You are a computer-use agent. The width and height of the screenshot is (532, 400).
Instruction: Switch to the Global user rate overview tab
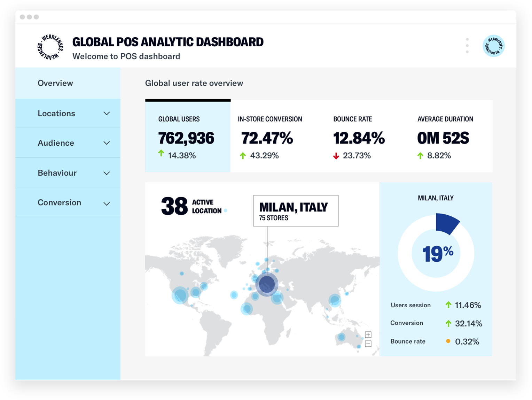[x=194, y=83]
